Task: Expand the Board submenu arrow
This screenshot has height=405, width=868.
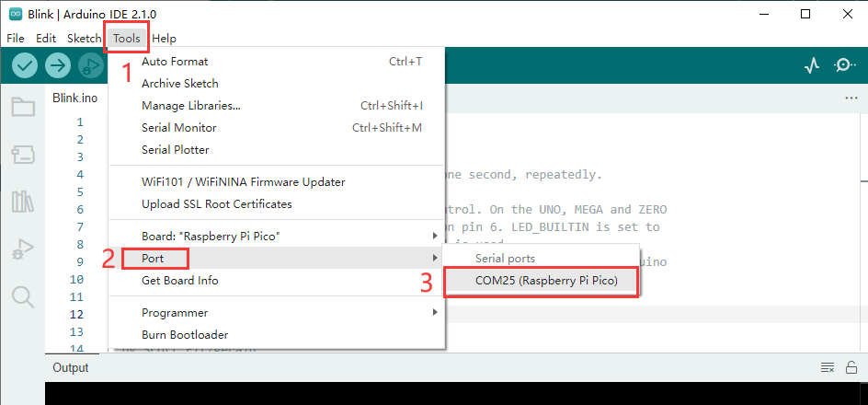Action: click(435, 236)
